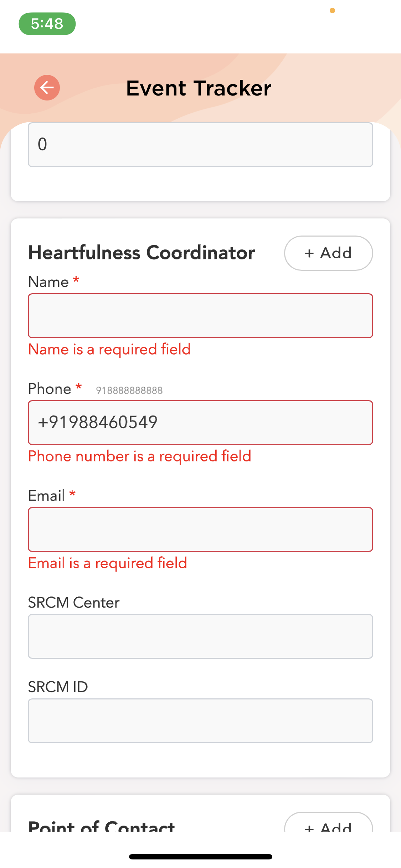
Task: Tap the home indicator bar at bottom
Action: [200, 857]
